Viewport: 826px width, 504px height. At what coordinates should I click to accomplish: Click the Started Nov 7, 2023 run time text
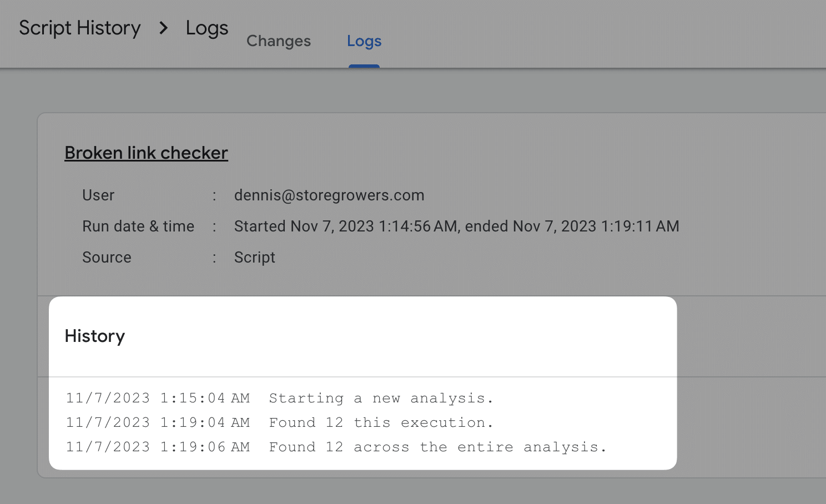tap(456, 226)
